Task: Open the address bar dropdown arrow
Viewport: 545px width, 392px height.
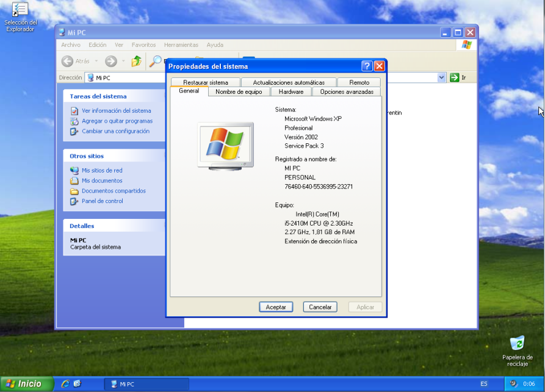Action: point(441,77)
